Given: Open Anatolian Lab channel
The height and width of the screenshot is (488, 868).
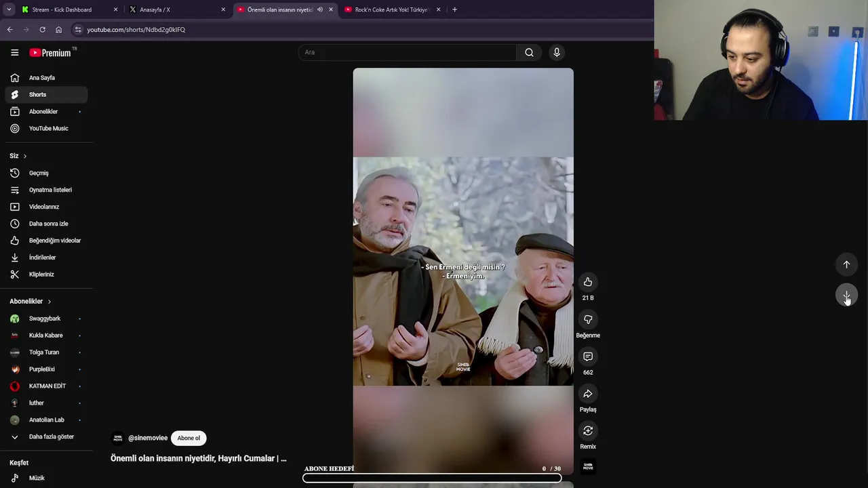Looking at the screenshot, I should click(46, 420).
